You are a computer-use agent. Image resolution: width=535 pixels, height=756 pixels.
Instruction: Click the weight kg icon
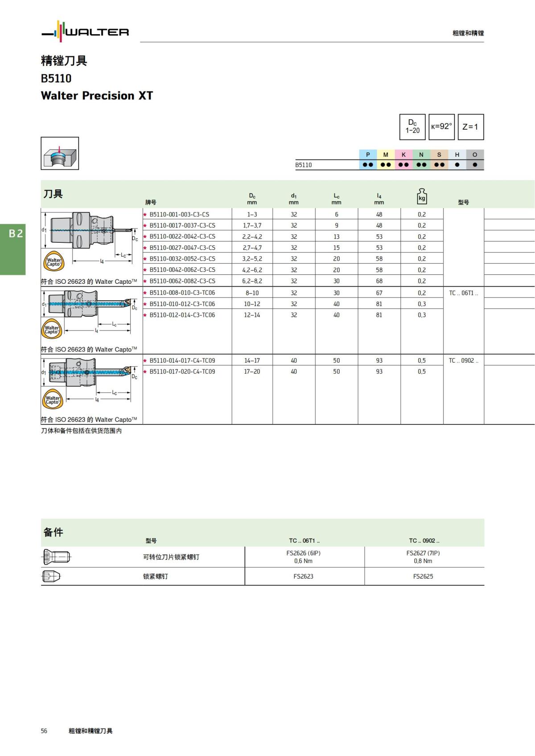pyautogui.click(x=422, y=196)
